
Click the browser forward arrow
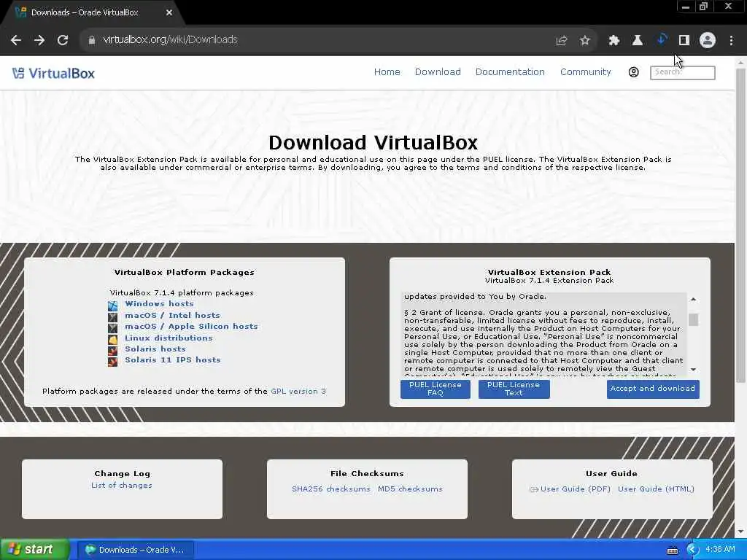[39, 40]
